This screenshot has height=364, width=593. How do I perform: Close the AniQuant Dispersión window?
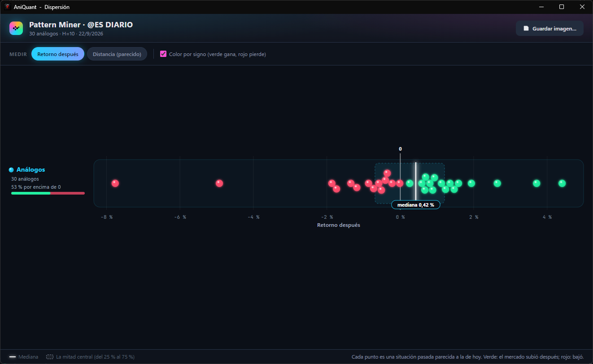pos(582,7)
